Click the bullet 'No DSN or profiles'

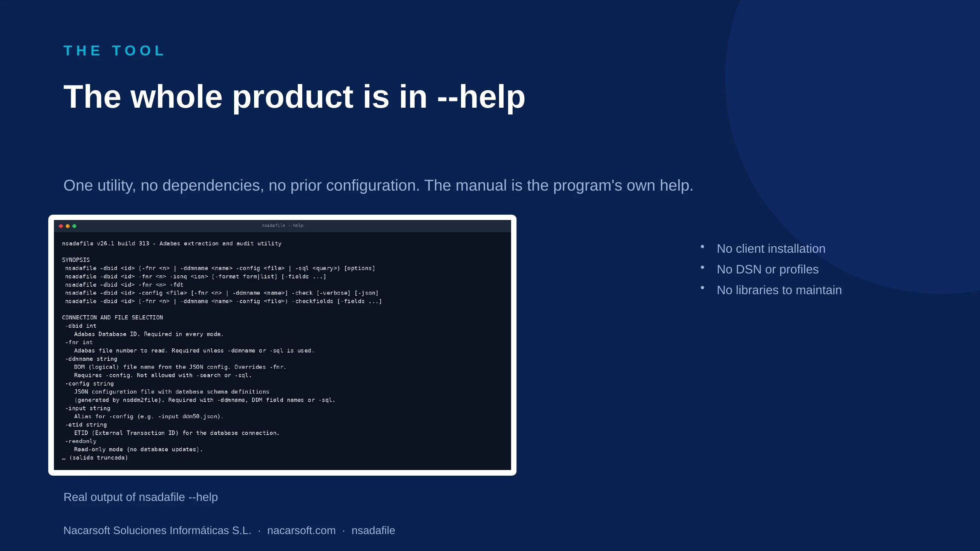767,269
